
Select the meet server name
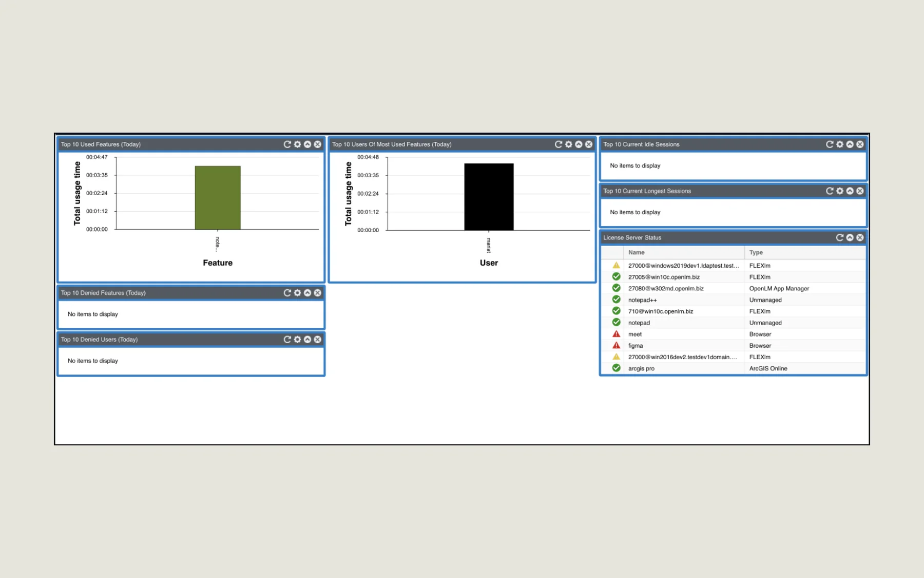635,334
